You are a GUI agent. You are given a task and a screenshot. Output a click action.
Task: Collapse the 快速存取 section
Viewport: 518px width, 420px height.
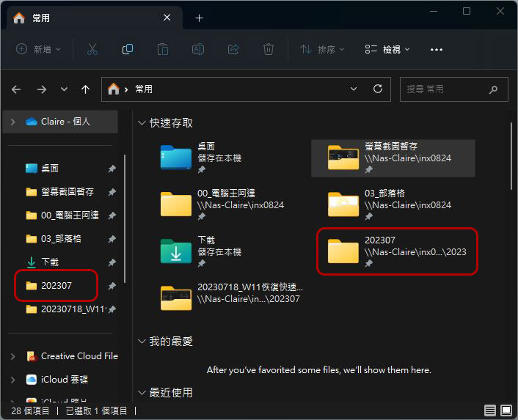142,123
